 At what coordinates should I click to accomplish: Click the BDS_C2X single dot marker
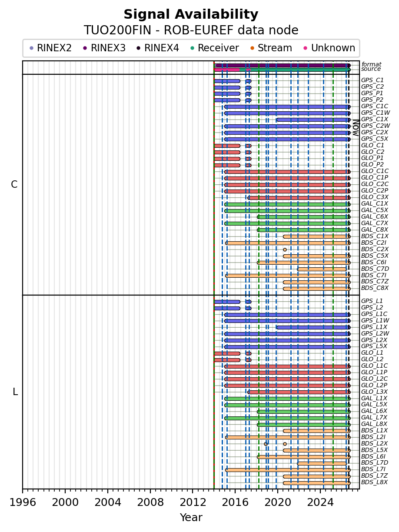pos(285,249)
